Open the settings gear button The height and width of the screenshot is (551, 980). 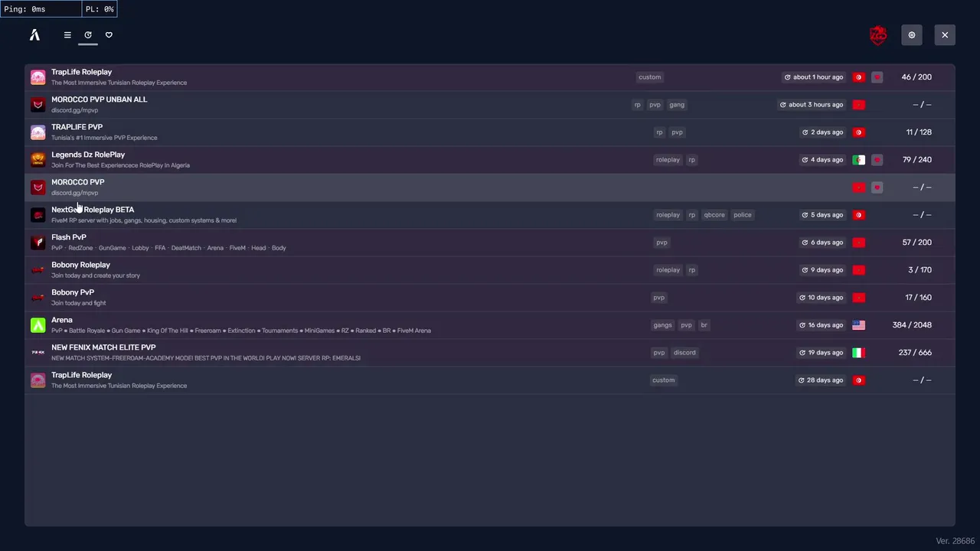click(x=912, y=35)
